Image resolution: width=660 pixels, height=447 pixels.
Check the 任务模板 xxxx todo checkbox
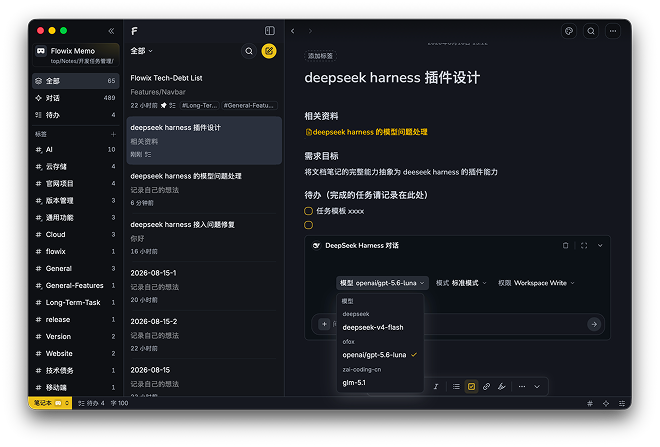point(308,211)
